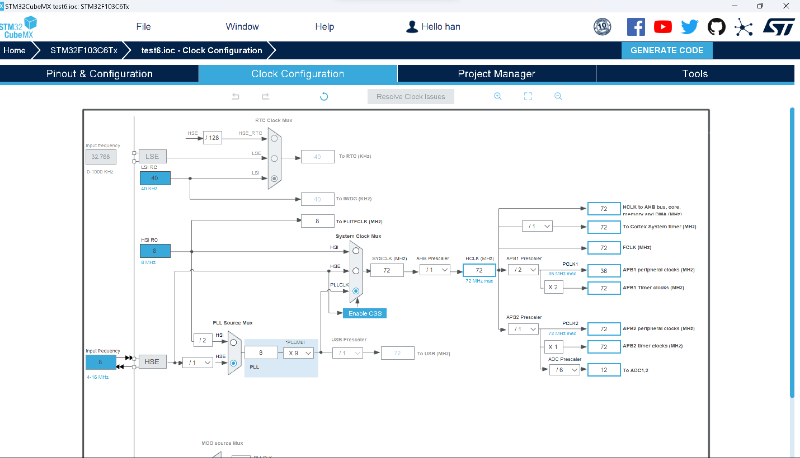Image resolution: width=800 pixels, height=458 pixels.
Task: Select HSI in the PLL Source Mux
Action: tap(233, 345)
